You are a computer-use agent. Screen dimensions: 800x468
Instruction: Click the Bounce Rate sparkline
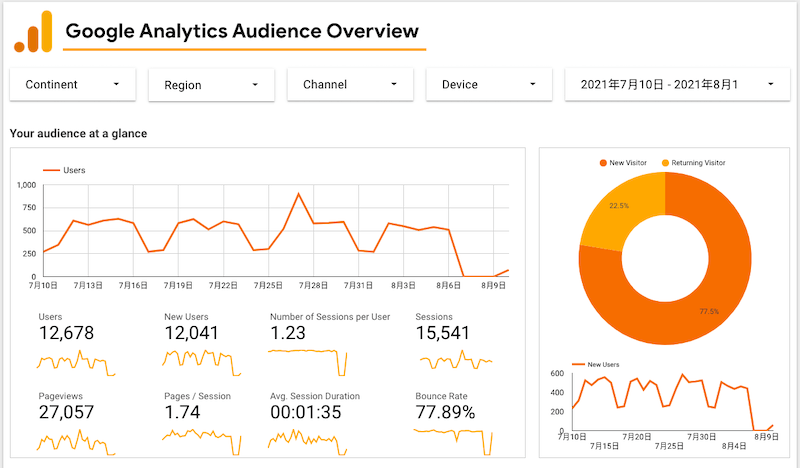click(453, 442)
